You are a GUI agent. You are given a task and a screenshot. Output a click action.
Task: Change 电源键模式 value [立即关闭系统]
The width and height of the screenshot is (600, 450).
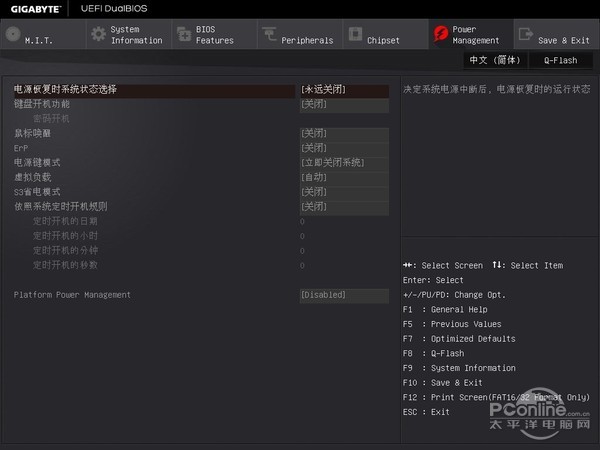pyautogui.click(x=344, y=163)
